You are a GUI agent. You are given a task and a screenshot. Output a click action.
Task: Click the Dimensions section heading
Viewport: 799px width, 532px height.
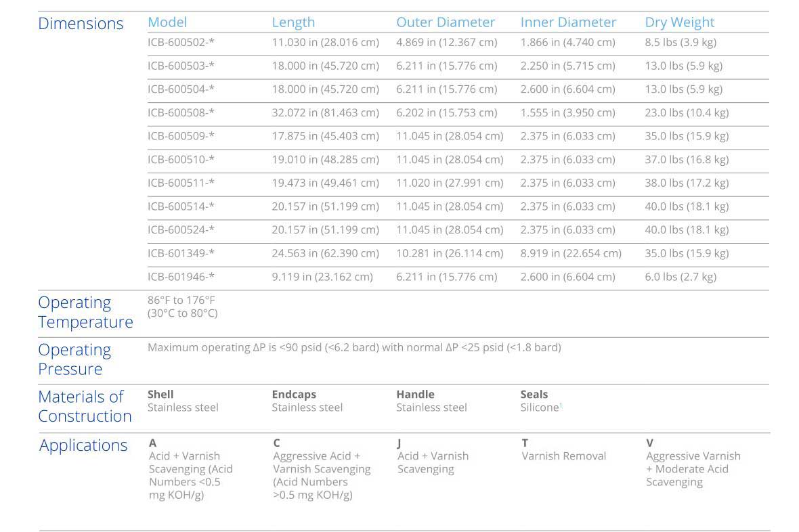tap(81, 24)
